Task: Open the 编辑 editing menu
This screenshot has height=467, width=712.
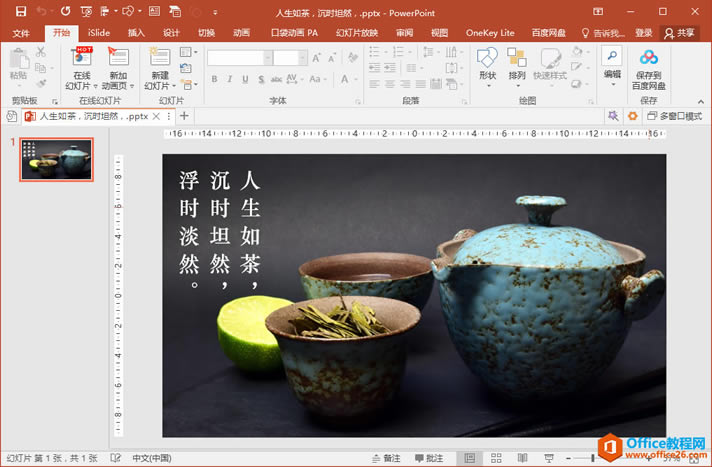Action: click(612, 67)
